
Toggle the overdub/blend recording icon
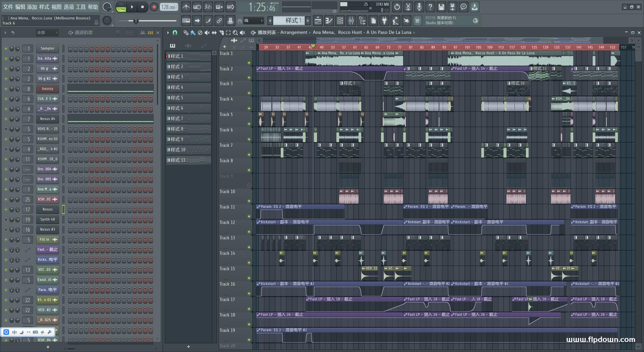[x=219, y=7]
